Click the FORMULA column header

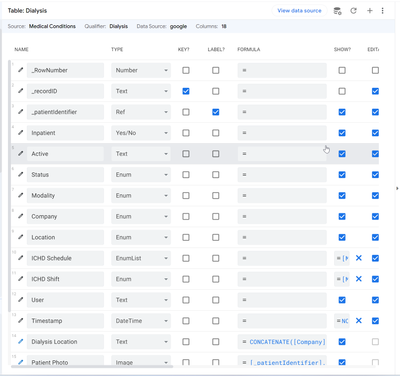coord(249,49)
